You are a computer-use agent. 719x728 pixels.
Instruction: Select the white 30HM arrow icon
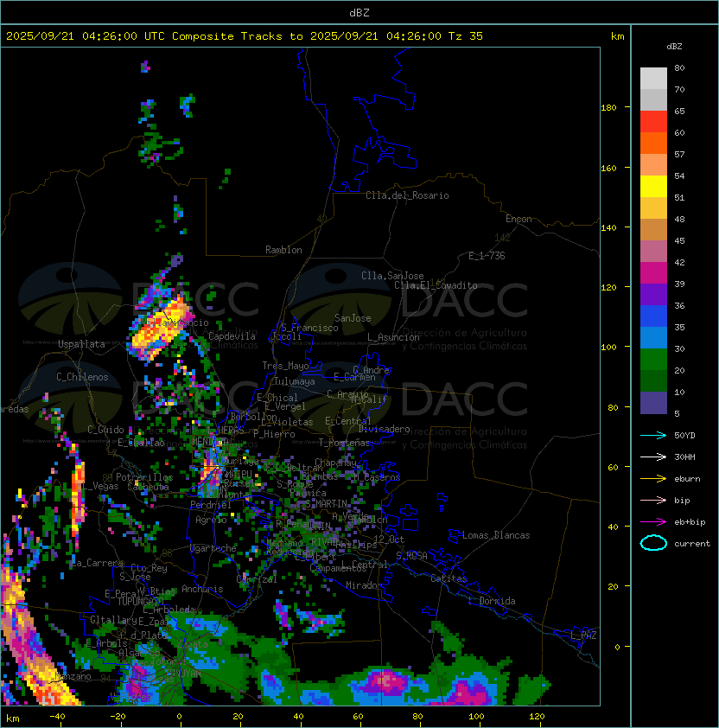click(653, 457)
